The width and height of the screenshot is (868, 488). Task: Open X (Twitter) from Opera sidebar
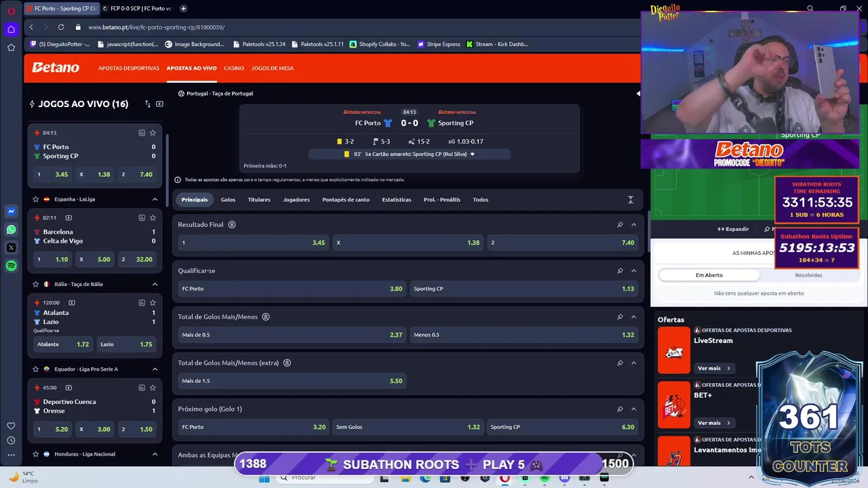click(11, 248)
